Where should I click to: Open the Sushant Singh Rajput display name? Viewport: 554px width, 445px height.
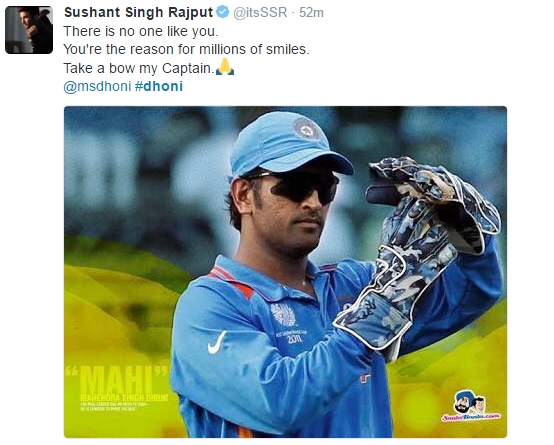(138, 12)
